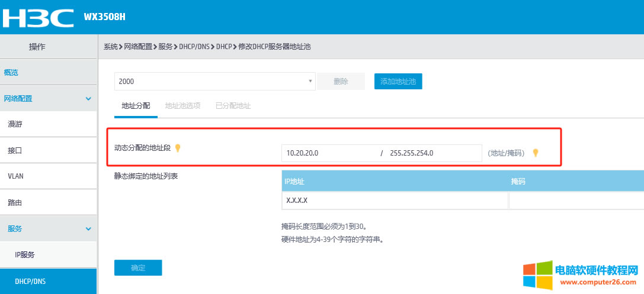Switch to the 已分配地址 tab
The height and width of the screenshot is (294, 644).
pos(233,106)
